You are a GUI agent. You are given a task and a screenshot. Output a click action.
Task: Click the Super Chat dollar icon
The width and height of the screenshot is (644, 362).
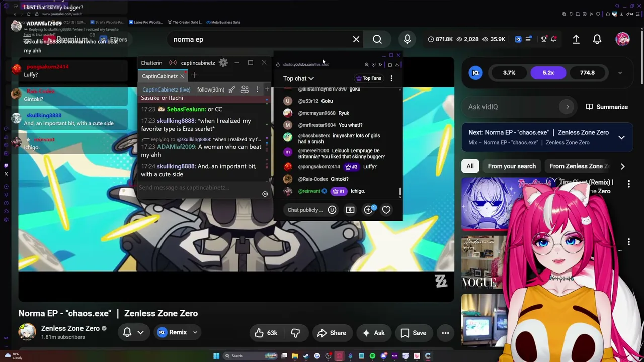point(350,210)
